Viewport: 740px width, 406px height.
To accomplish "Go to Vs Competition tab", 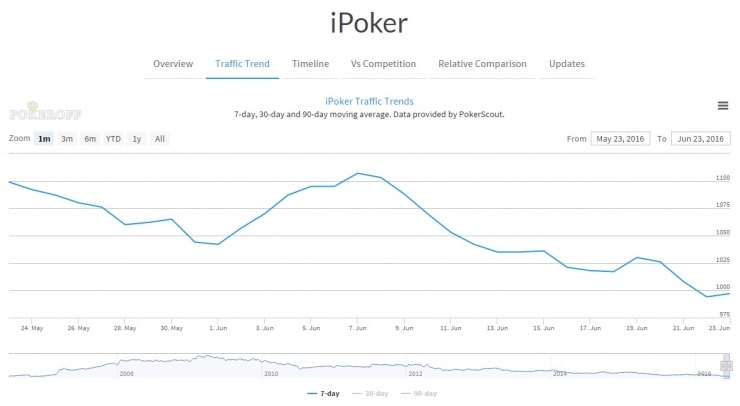I will coord(383,64).
